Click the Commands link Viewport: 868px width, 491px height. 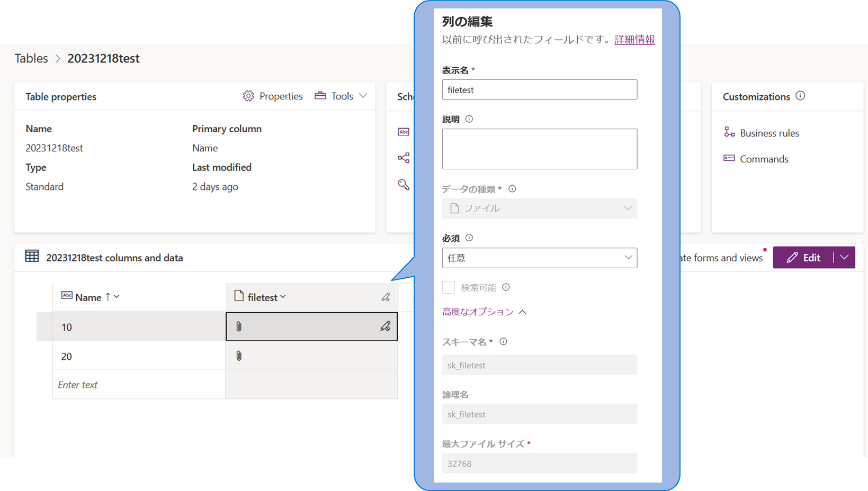(x=764, y=159)
